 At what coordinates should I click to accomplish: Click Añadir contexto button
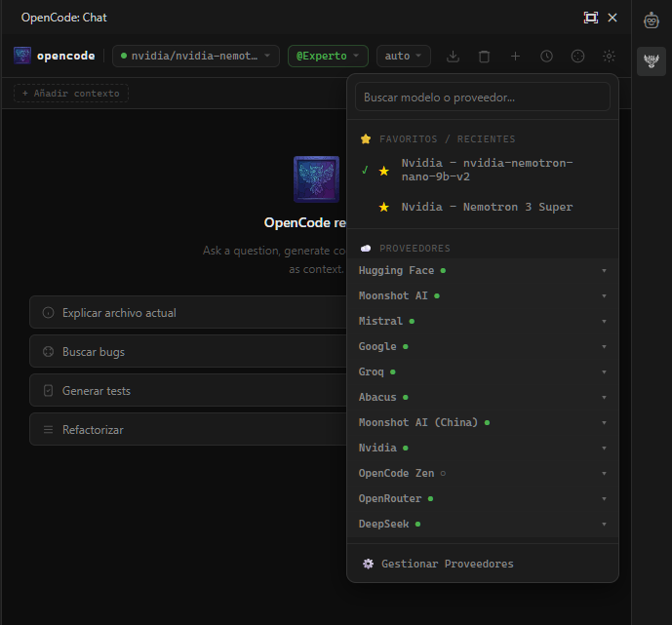pyautogui.click(x=71, y=94)
